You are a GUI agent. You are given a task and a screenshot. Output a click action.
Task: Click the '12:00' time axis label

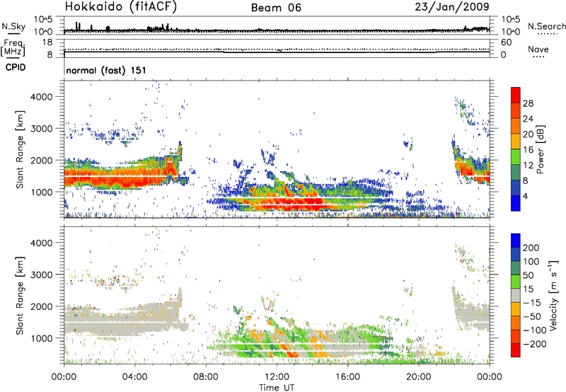[x=277, y=377]
